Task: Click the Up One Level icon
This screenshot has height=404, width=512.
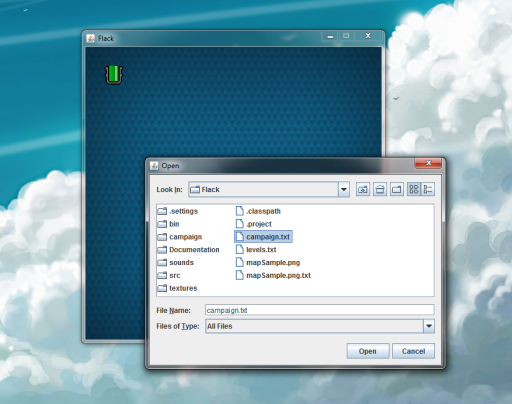Action: [363, 189]
